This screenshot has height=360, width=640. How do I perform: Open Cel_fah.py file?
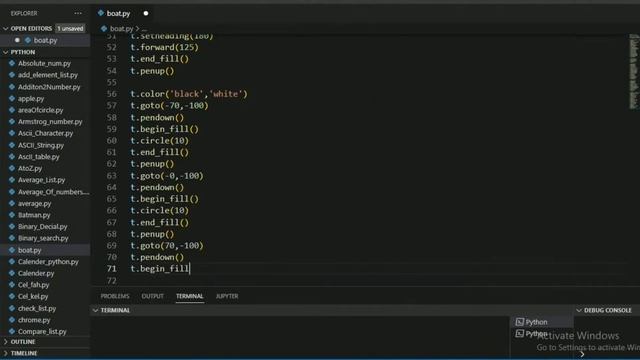point(33,285)
